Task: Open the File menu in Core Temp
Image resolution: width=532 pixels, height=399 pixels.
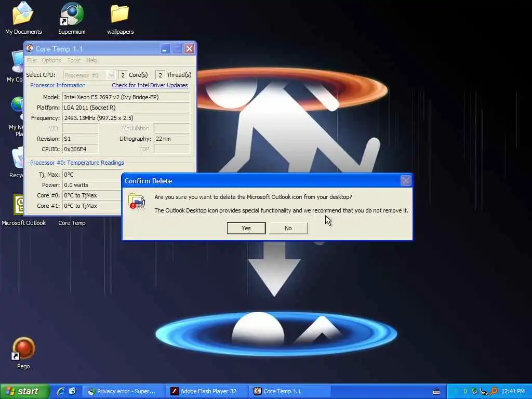Action: coord(31,60)
